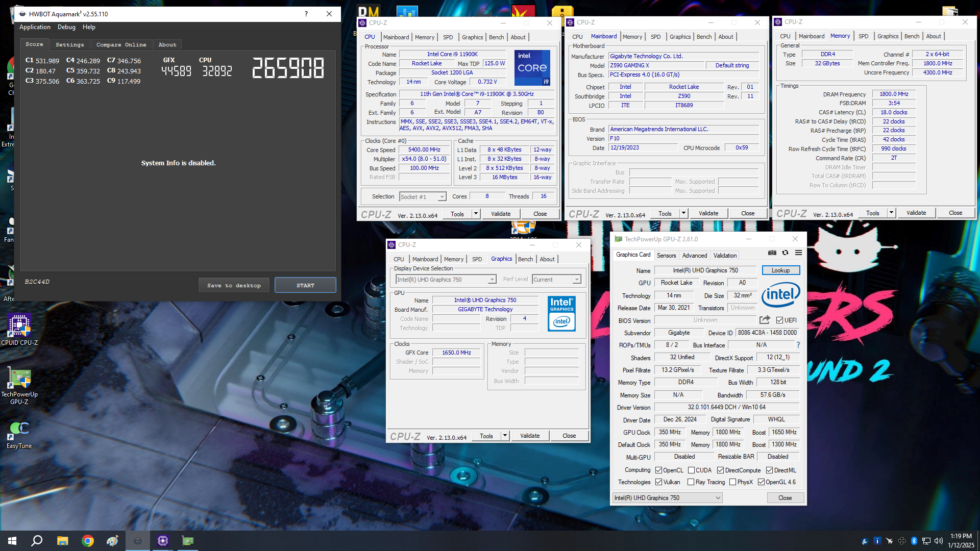
Task: Click the blue Intel info tray icon
Action: 877,541
